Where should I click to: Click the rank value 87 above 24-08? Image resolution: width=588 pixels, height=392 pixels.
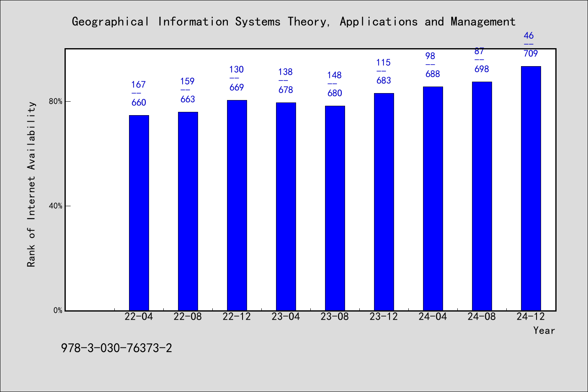pyautogui.click(x=479, y=51)
